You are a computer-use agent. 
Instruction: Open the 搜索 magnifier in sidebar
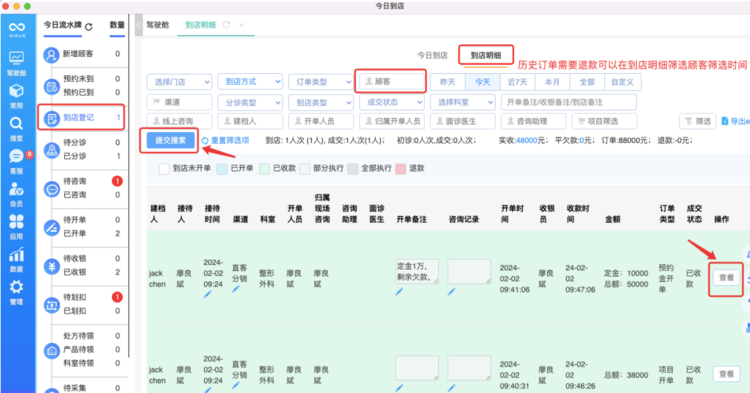[x=16, y=129]
